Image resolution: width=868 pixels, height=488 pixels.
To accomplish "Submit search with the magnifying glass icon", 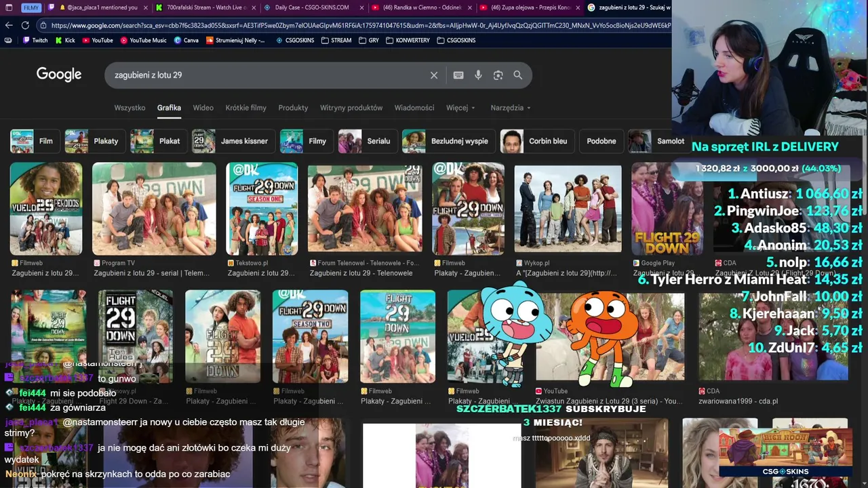I will pos(518,75).
